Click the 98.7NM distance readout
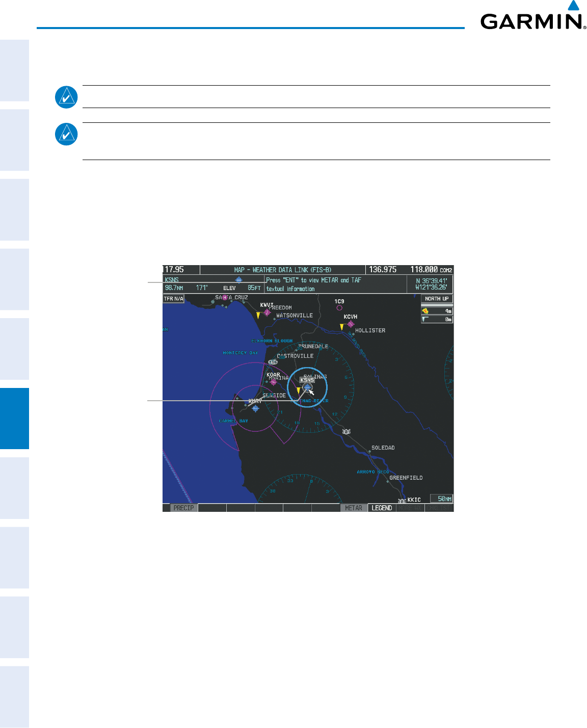Viewport: 587px width, 728px height. [174, 288]
